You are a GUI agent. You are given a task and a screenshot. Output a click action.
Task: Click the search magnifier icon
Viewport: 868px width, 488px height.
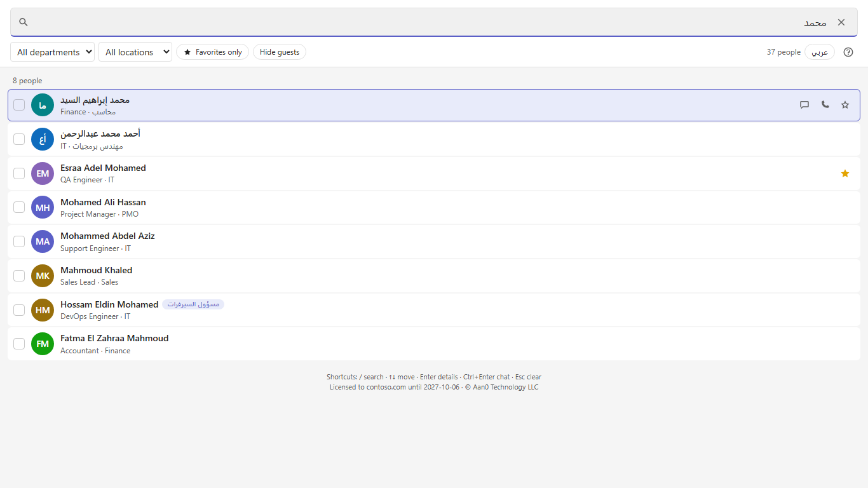(24, 22)
